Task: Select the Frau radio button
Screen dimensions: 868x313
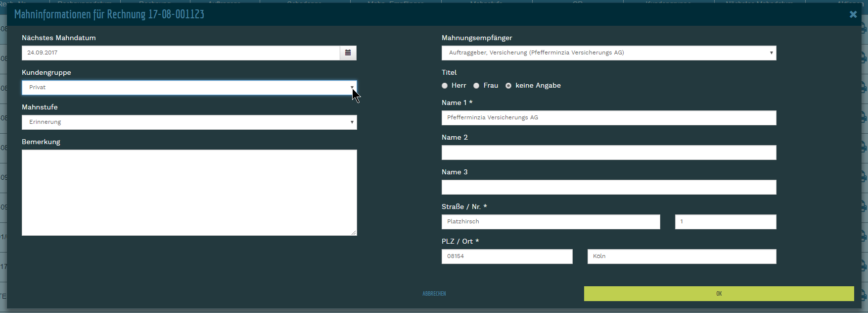Action: [476, 86]
